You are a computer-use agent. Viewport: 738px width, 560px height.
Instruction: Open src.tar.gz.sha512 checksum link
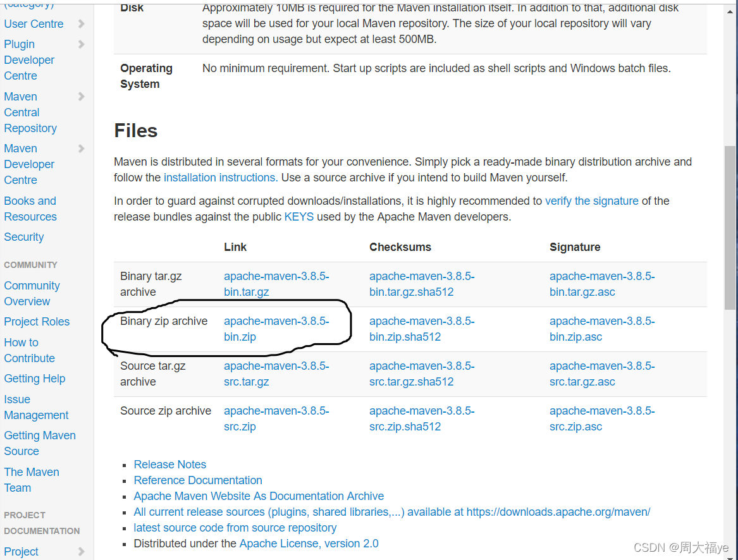(x=422, y=374)
